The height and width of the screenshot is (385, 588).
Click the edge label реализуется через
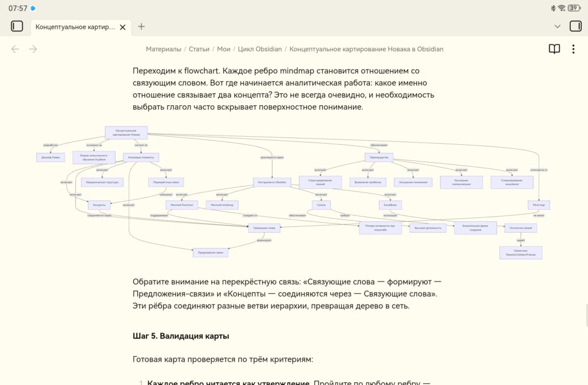point(272,157)
